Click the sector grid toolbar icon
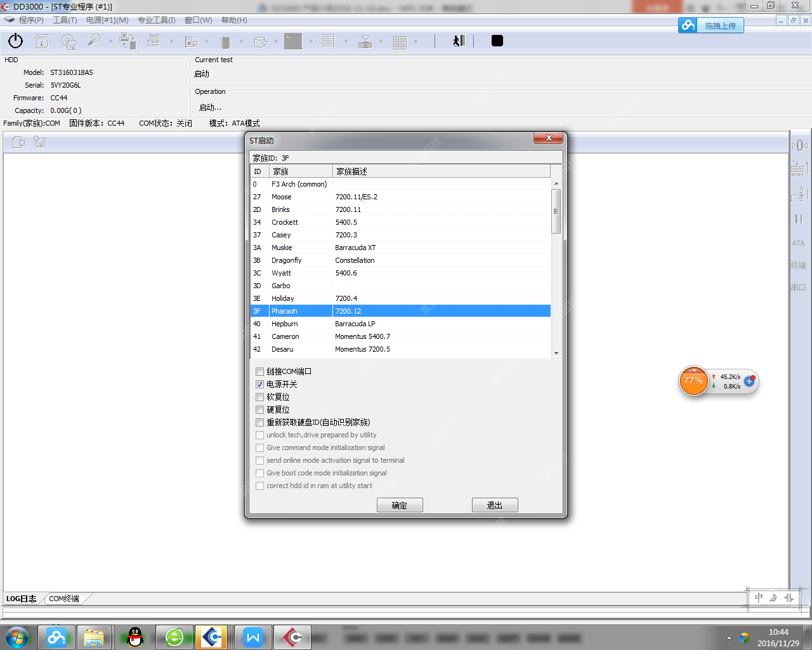 (400, 43)
